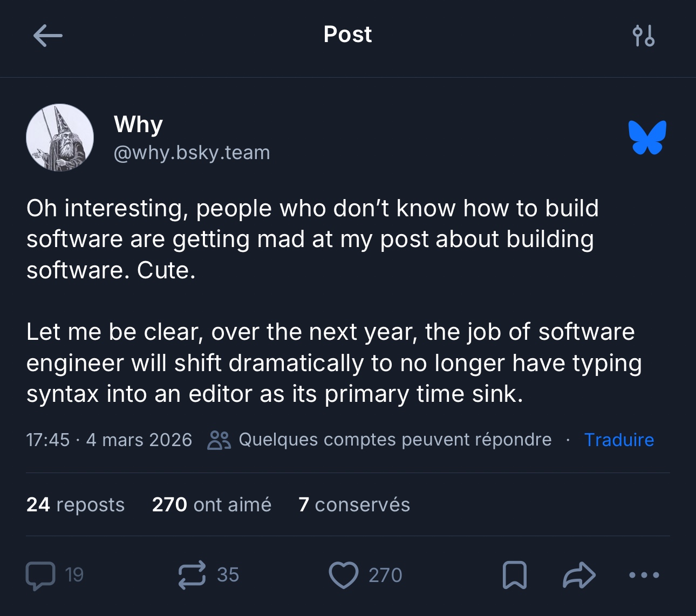The width and height of the screenshot is (696, 616).
Task: Click Traduire to translate the post
Action: [619, 440]
